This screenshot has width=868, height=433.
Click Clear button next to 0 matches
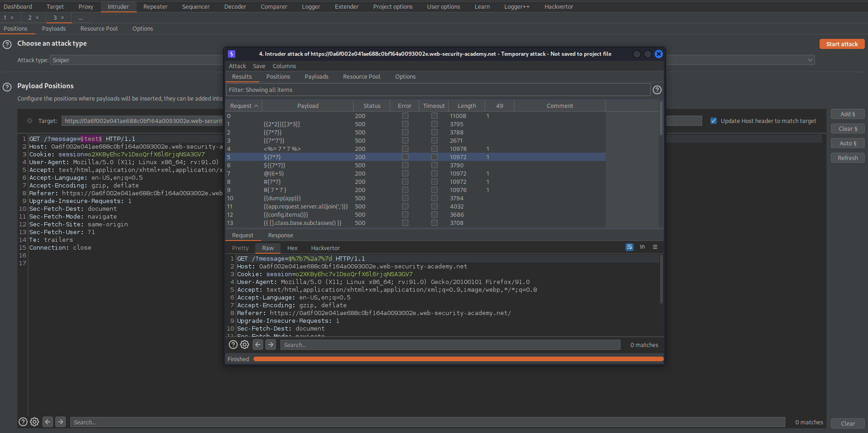(847, 423)
